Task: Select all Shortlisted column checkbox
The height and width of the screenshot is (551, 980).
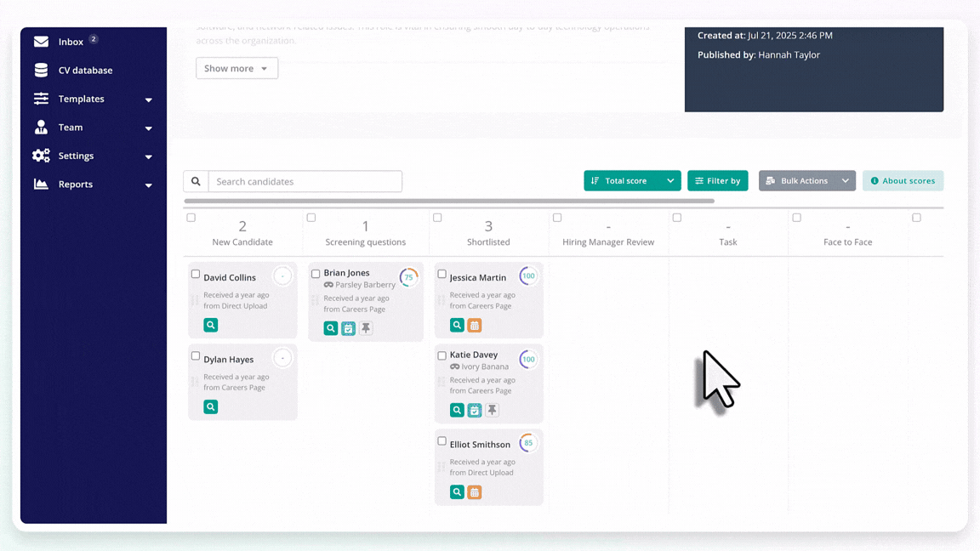Action: pyautogui.click(x=437, y=218)
